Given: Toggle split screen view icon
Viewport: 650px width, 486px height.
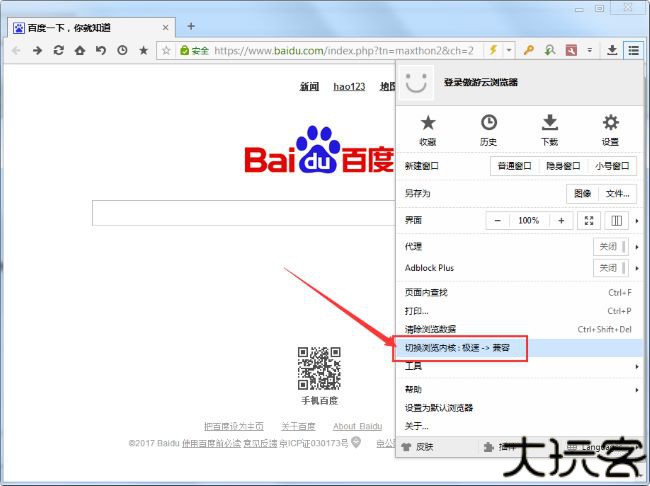Looking at the screenshot, I should pos(616,221).
